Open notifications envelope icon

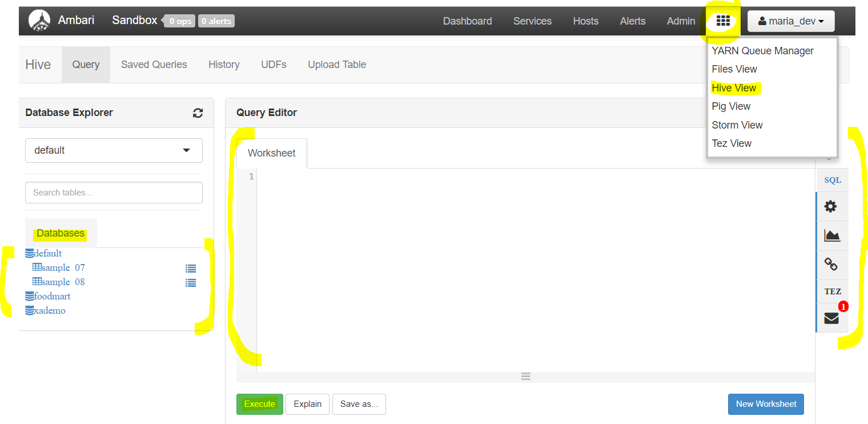(832, 318)
